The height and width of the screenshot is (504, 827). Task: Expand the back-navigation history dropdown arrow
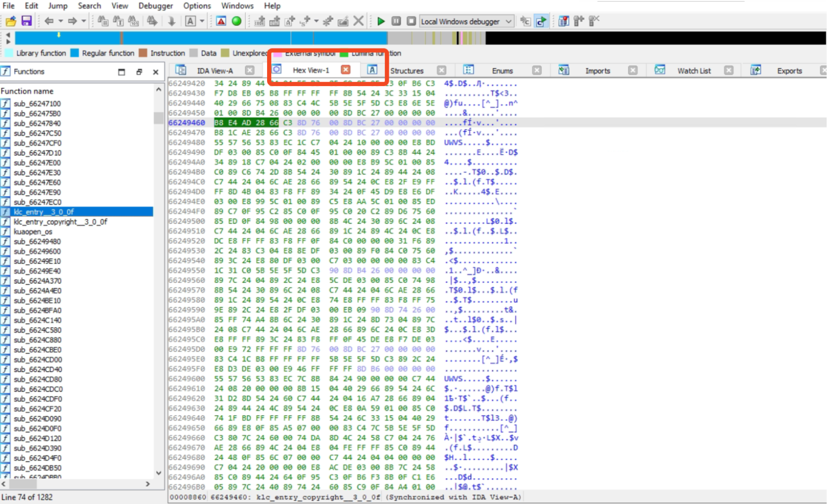pos(59,22)
